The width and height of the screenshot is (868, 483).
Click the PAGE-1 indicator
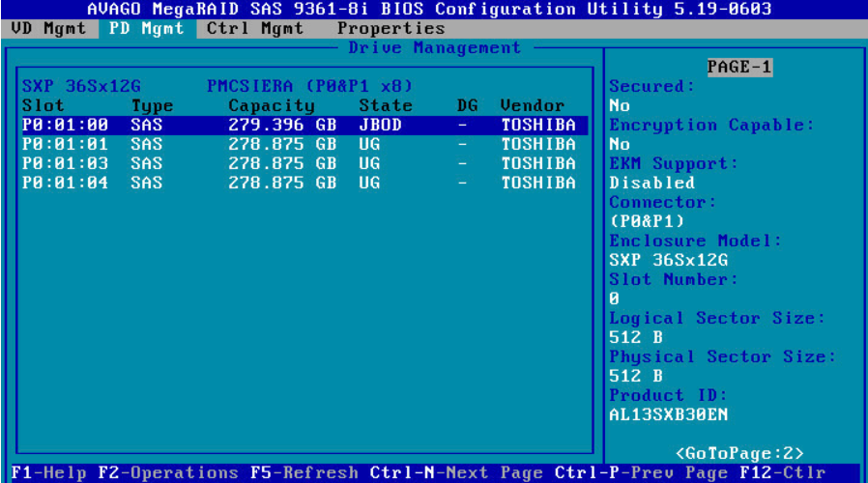[x=739, y=67]
